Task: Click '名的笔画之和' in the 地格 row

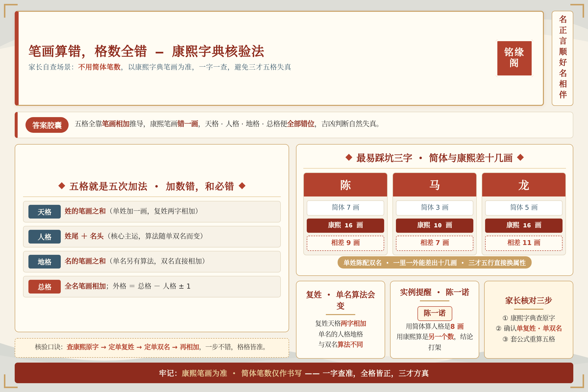Action: pos(85,261)
